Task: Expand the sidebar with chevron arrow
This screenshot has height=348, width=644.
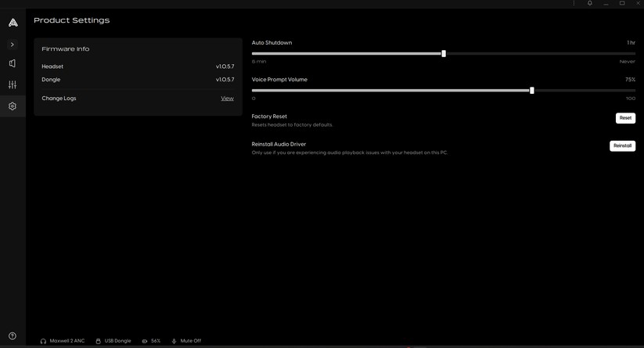Action: [x=13, y=45]
